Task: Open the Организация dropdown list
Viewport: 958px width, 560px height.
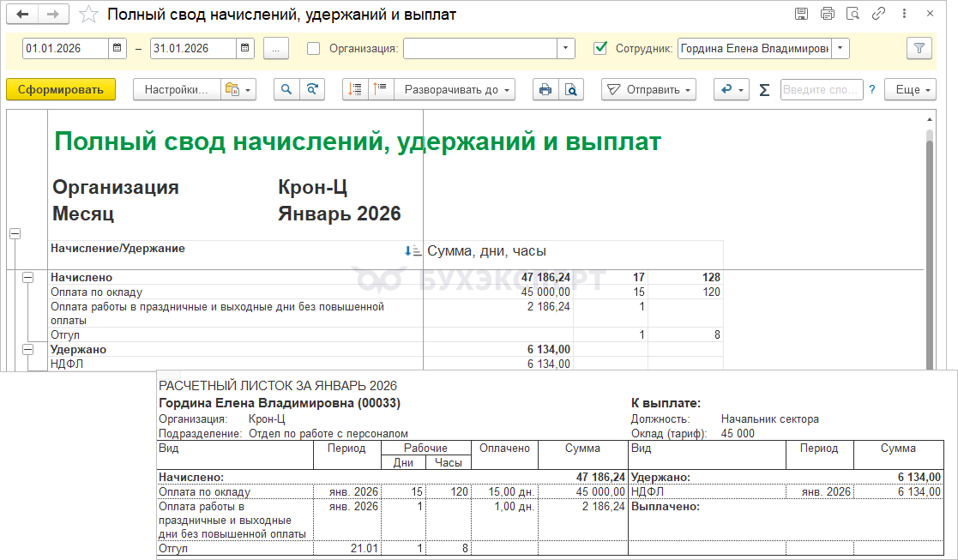Action: (x=565, y=49)
